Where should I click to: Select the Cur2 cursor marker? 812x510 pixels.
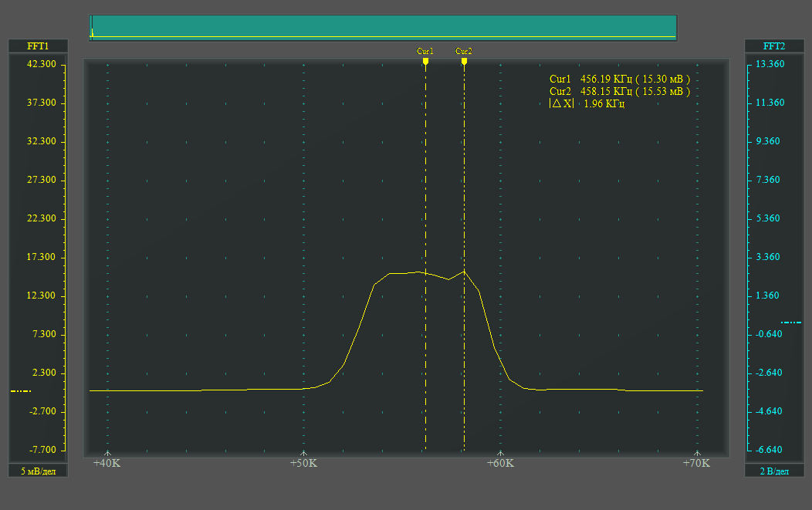(x=464, y=61)
